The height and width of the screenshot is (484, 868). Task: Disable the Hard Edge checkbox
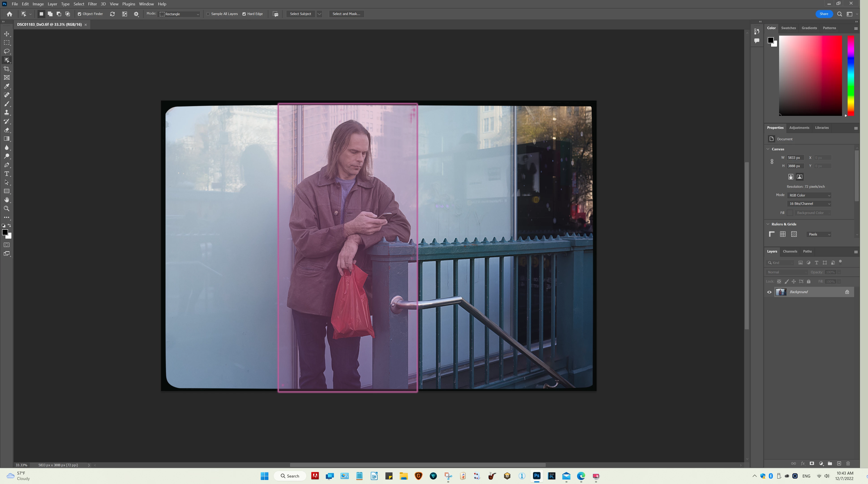[x=244, y=14]
